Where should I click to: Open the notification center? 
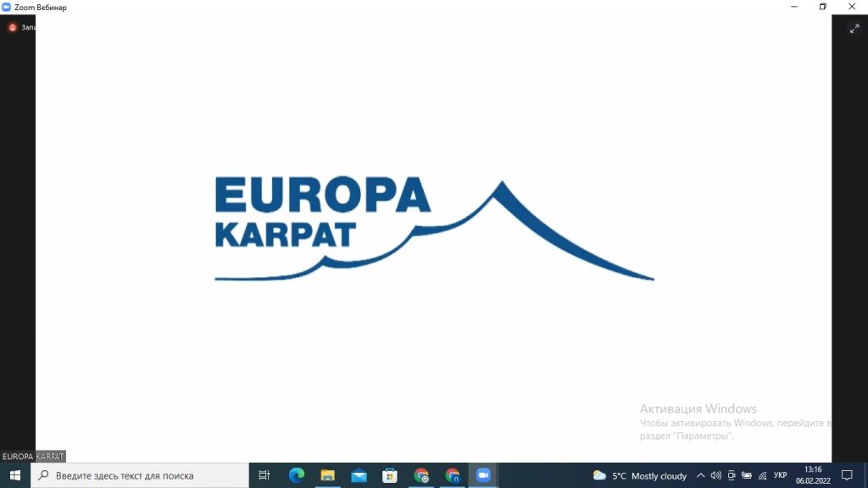tap(847, 475)
